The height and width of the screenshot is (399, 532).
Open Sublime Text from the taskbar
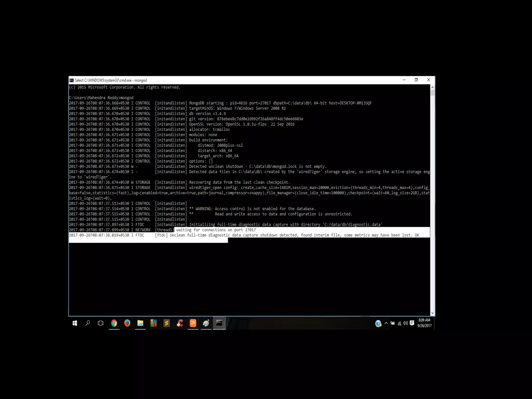[167, 323]
